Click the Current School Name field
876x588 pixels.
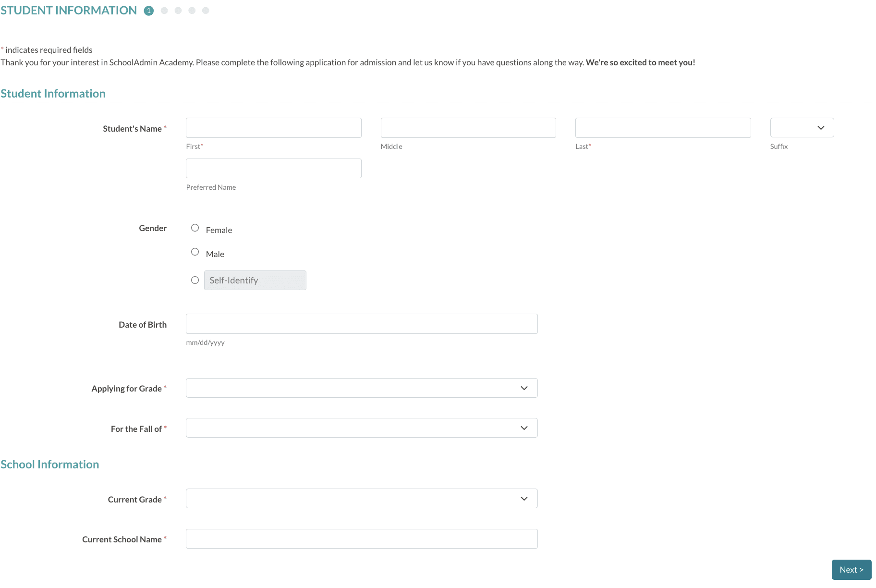(x=362, y=539)
